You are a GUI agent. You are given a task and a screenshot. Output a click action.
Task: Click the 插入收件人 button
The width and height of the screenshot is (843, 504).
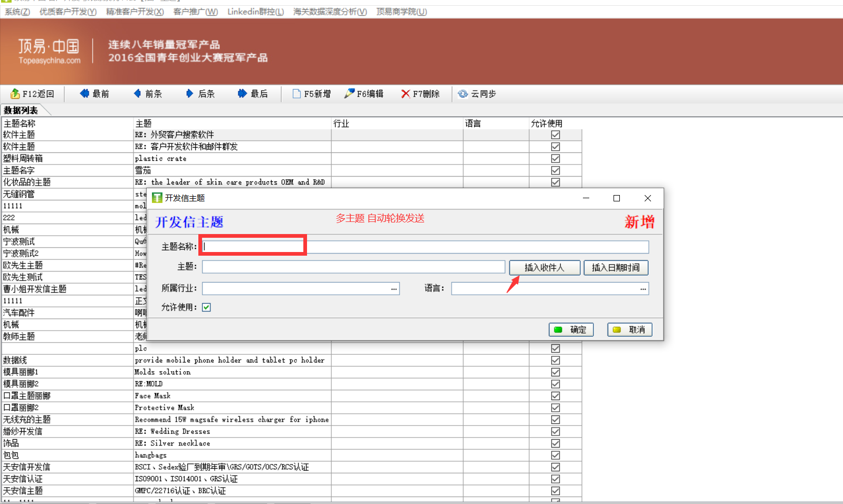[x=544, y=268]
